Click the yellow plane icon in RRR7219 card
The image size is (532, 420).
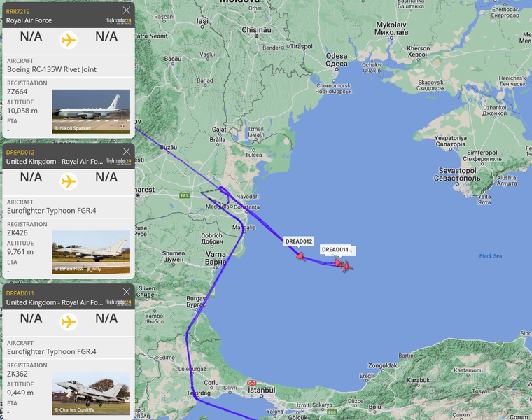(x=69, y=41)
